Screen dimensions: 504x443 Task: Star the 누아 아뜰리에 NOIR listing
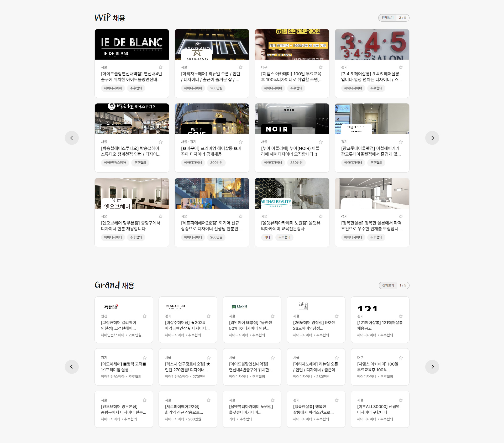(x=321, y=142)
